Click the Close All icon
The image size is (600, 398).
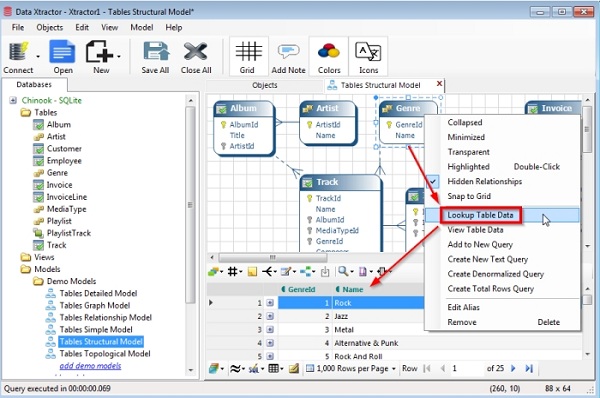click(x=196, y=52)
